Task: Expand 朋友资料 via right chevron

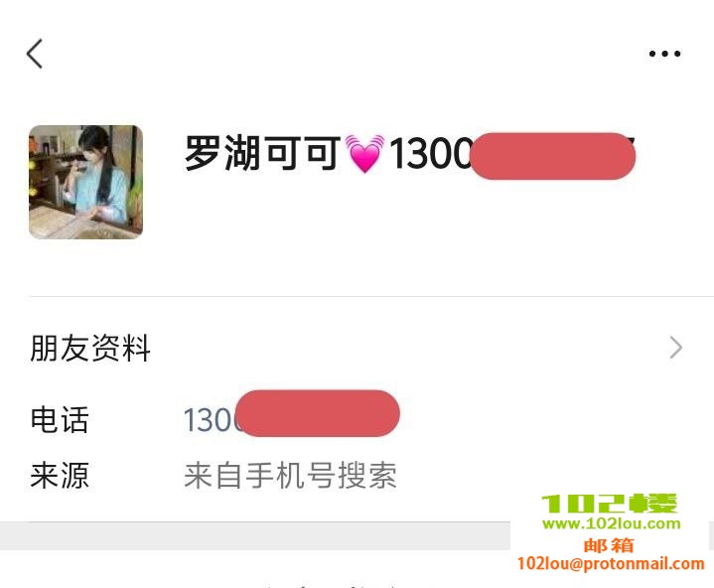Action: click(x=676, y=348)
